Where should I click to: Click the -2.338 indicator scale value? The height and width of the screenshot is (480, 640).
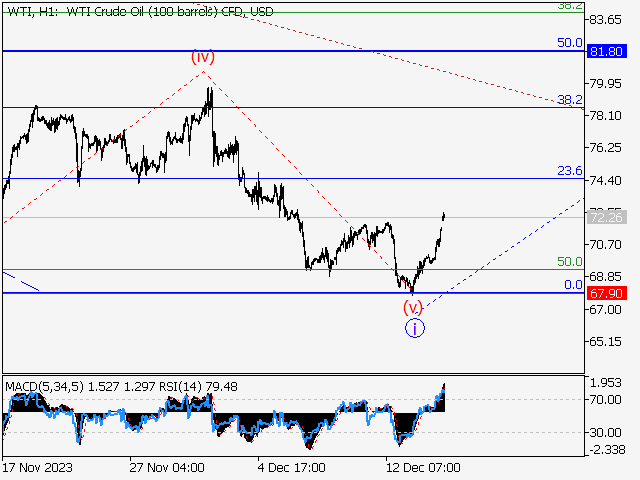coord(606,449)
